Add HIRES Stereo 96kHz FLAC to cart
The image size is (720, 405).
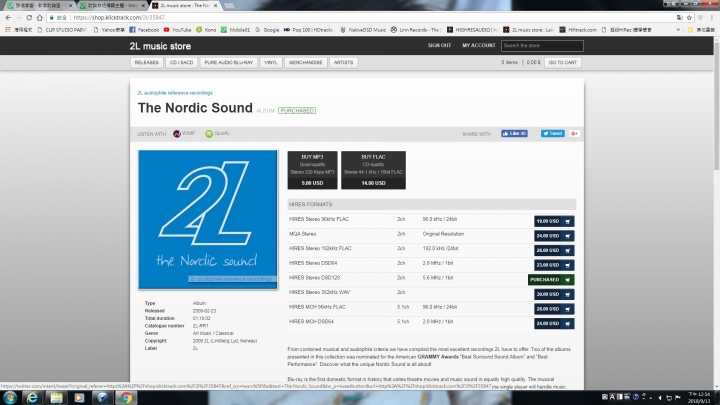554,221
